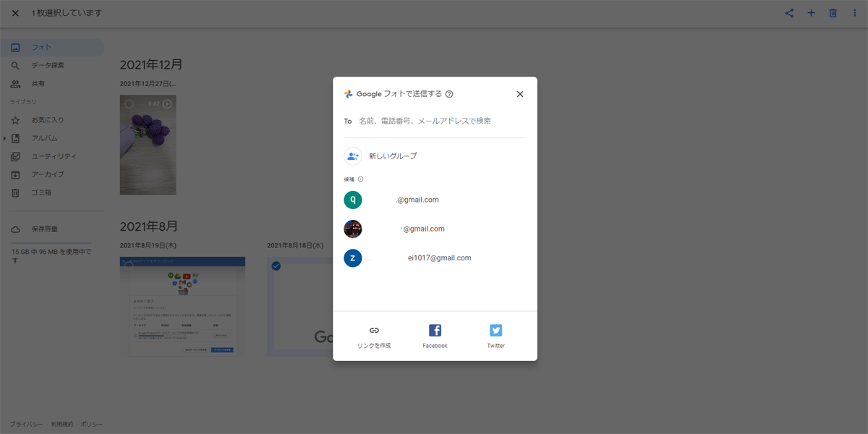Select the flower video's checkbox circle

tap(129, 104)
